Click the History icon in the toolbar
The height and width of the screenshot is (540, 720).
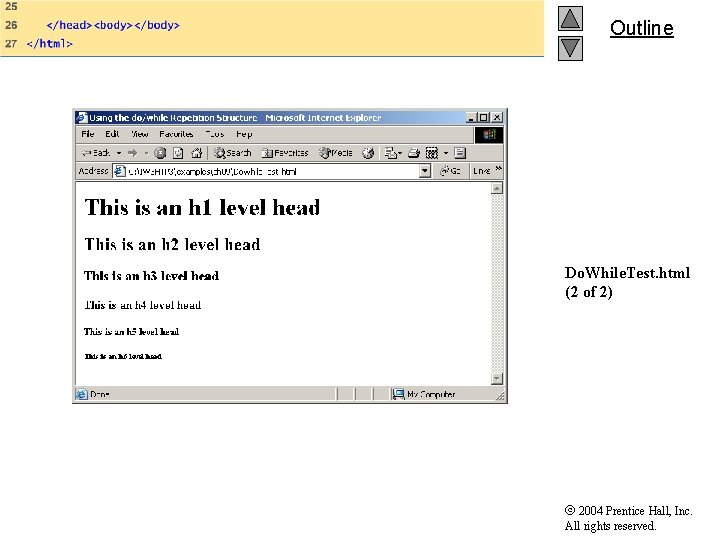368,153
